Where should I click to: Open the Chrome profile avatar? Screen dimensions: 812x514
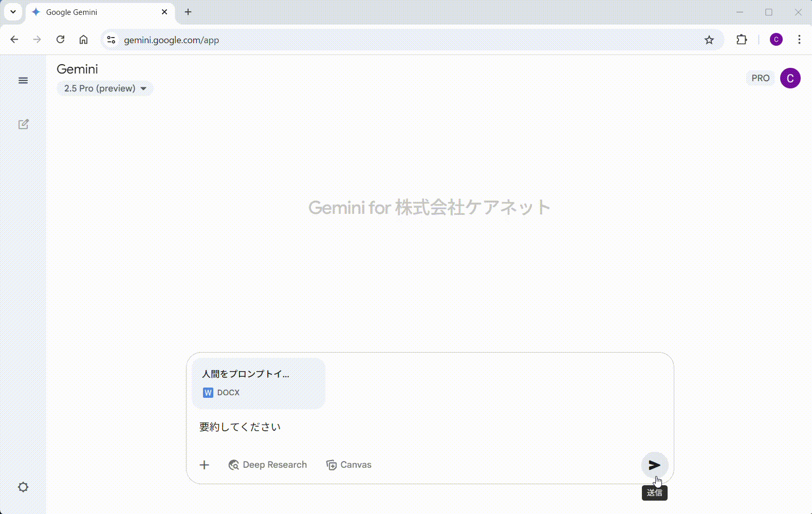coord(776,40)
